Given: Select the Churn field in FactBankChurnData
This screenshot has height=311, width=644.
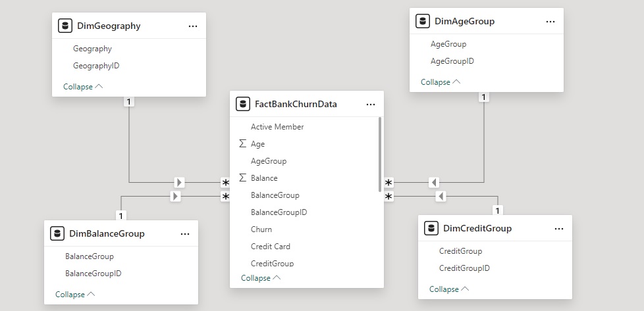Looking at the screenshot, I should tap(261, 229).
